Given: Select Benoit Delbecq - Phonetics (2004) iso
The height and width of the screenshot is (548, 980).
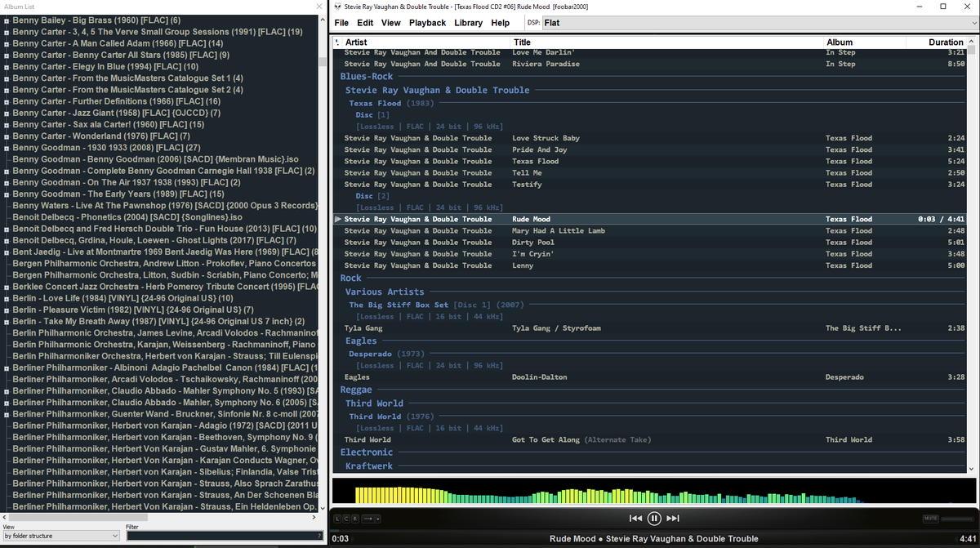Looking at the screenshot, I should 127,217.
